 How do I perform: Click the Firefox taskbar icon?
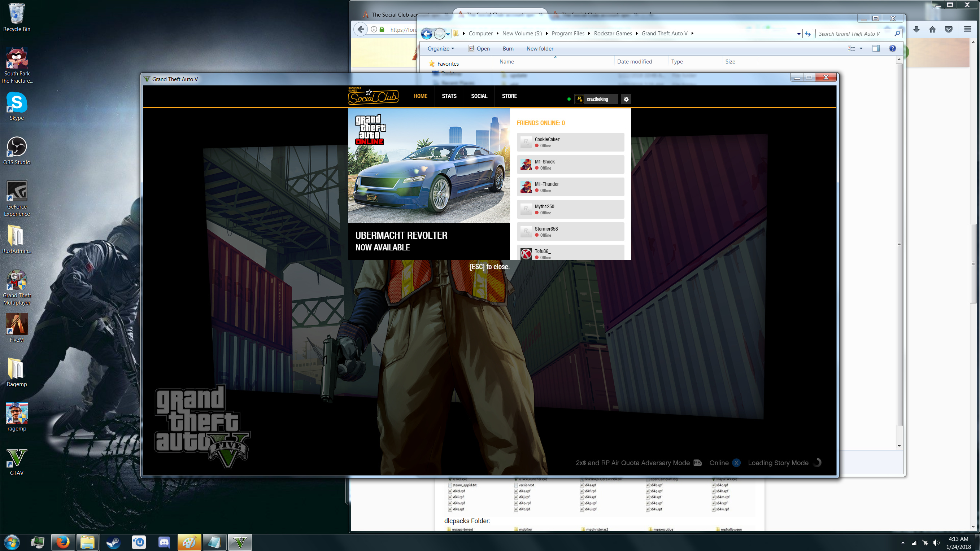63,542
